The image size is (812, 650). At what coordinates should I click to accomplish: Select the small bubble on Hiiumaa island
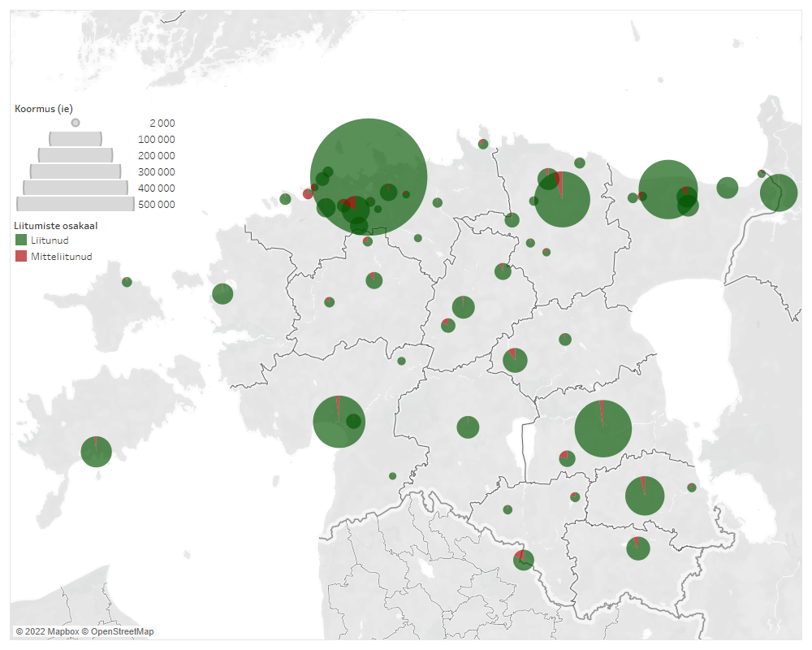click(x=127, y=282)
